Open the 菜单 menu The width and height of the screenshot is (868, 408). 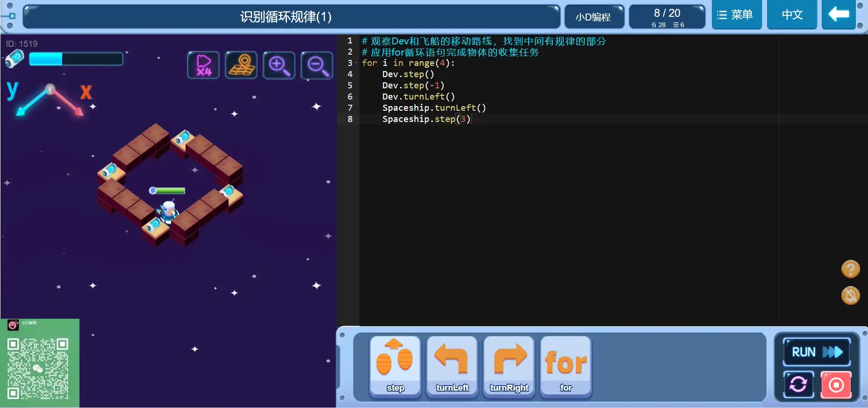(x=736, y=15)
